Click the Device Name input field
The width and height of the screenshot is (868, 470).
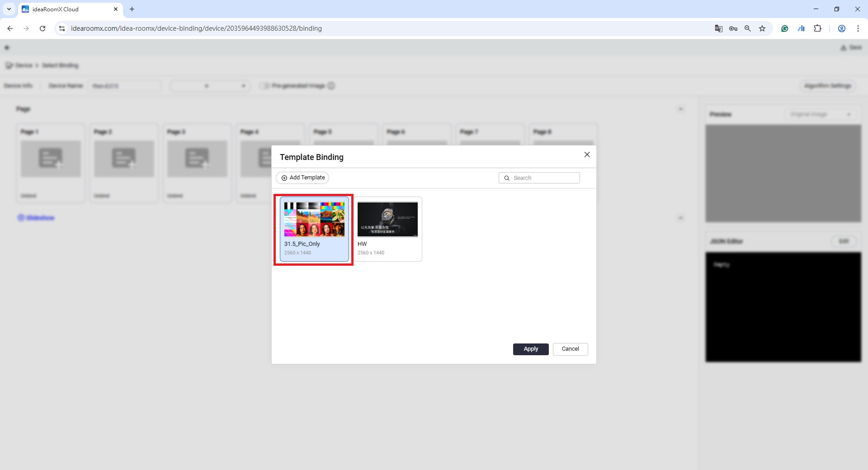click(125, 86)
